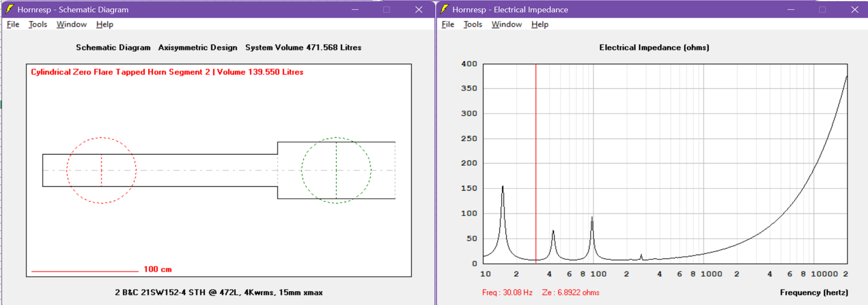Click the Electrical Impedance (ohms) chart title
Image resolution: width=868 pixels, height=305 pixels.
[x=654, y=48]
